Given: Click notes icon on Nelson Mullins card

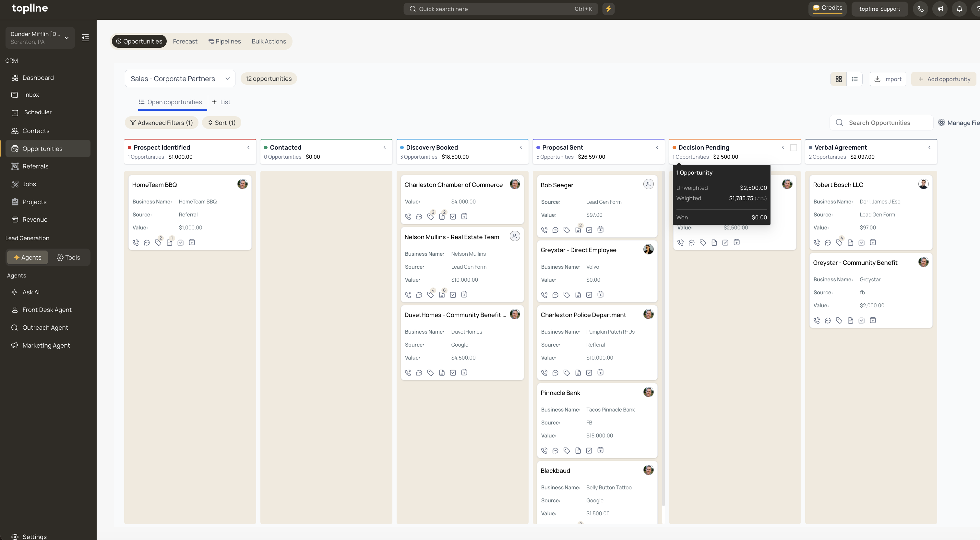Looking at the screenshot, I should click(442, 295).
